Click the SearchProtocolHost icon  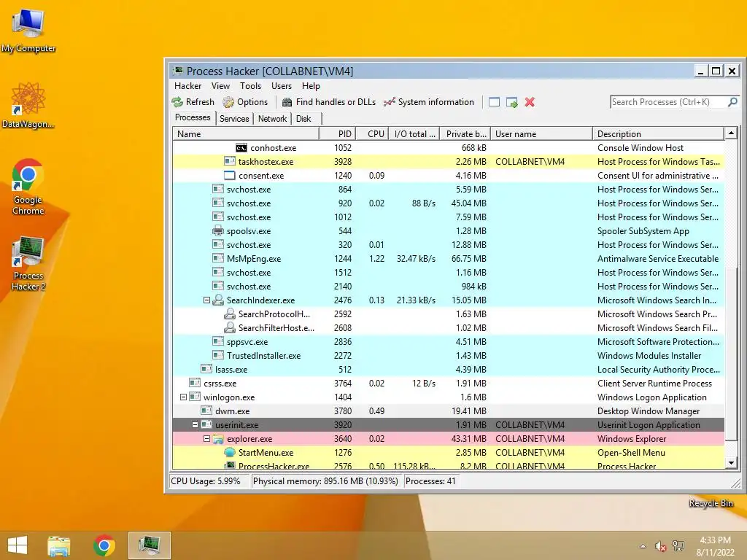pos(230,314)
